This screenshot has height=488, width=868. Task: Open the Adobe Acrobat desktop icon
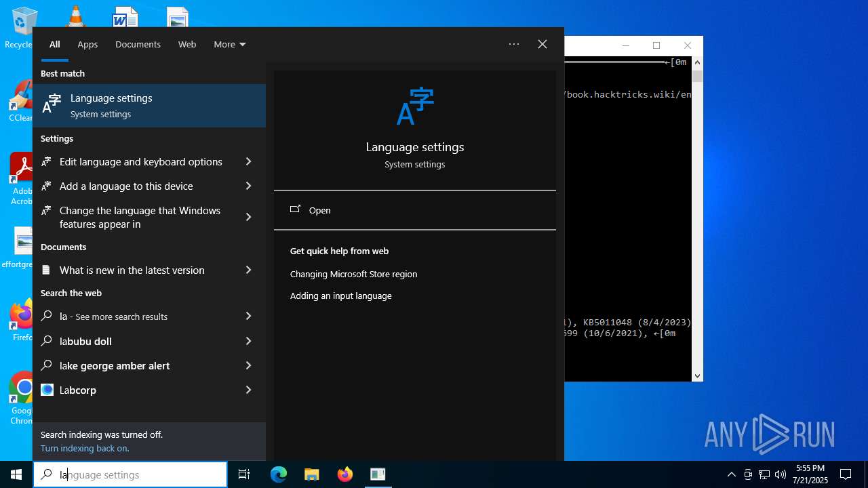(20, 178)
